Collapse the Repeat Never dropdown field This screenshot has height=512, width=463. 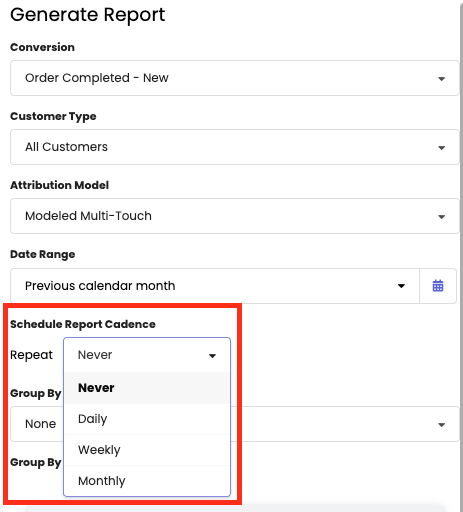coord(147,355)
